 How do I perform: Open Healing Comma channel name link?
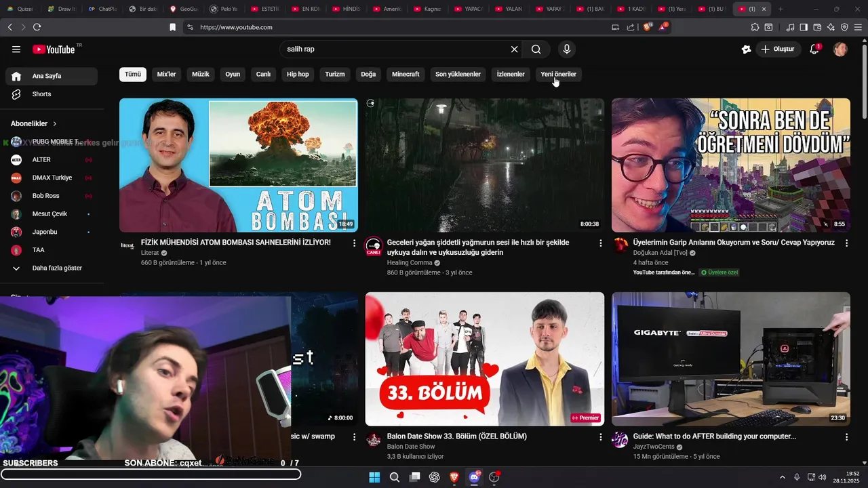(410, 263)
